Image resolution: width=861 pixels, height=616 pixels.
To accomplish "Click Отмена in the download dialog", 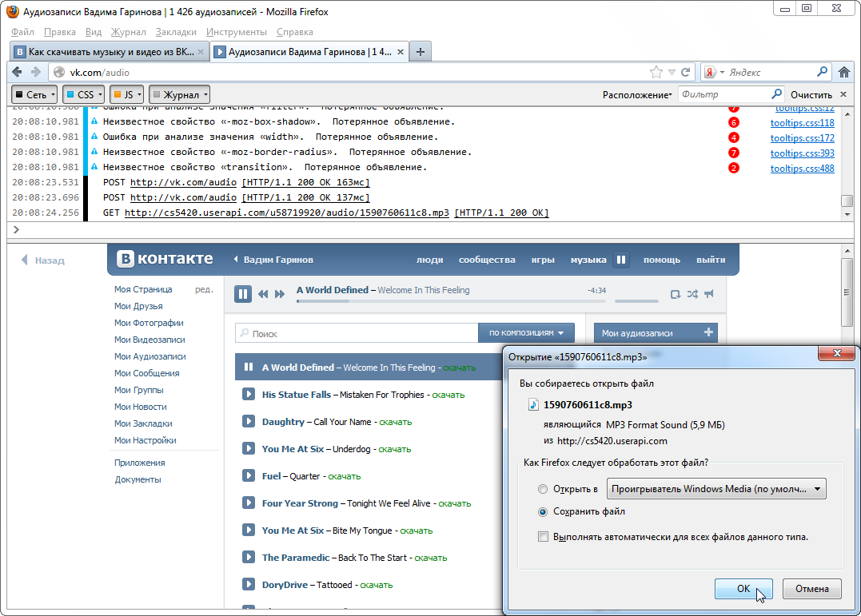I will click(812, 589).
